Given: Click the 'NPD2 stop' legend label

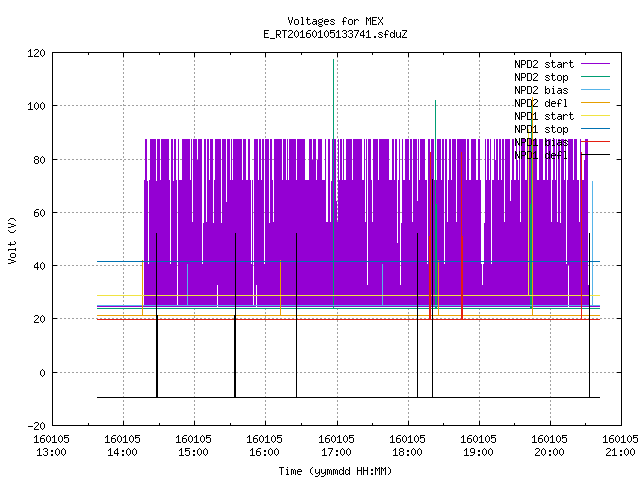Looking at the screenshot, I should (x=541, y=77).
